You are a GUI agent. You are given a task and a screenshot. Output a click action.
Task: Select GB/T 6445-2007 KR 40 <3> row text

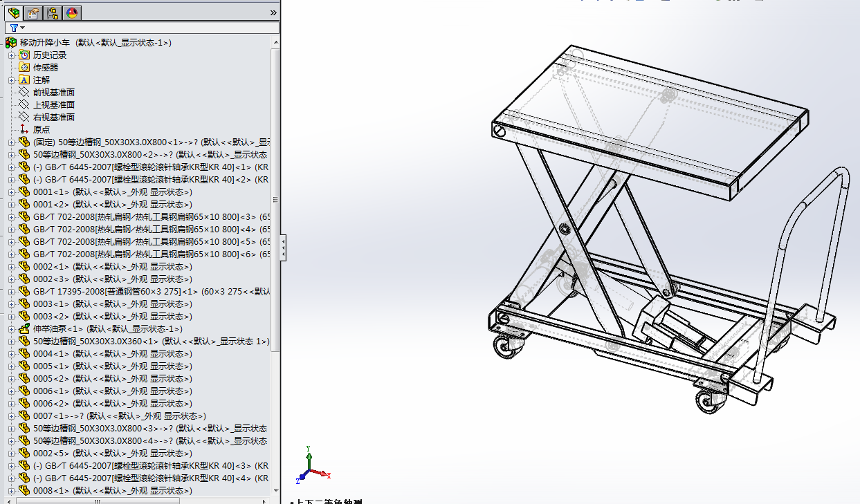click(x=151, y=466)
